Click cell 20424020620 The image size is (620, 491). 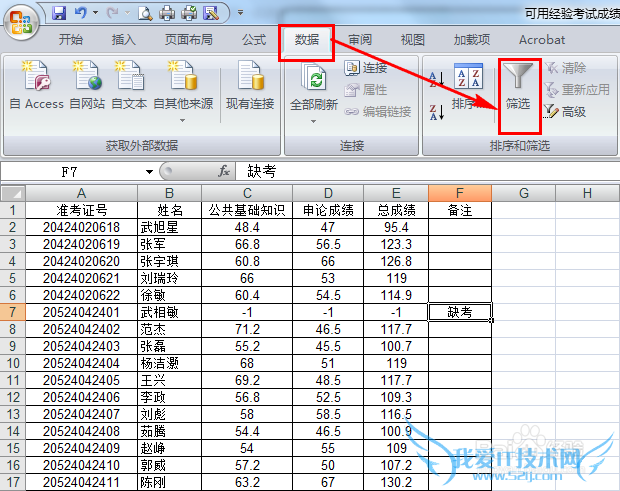coord(81,261)
